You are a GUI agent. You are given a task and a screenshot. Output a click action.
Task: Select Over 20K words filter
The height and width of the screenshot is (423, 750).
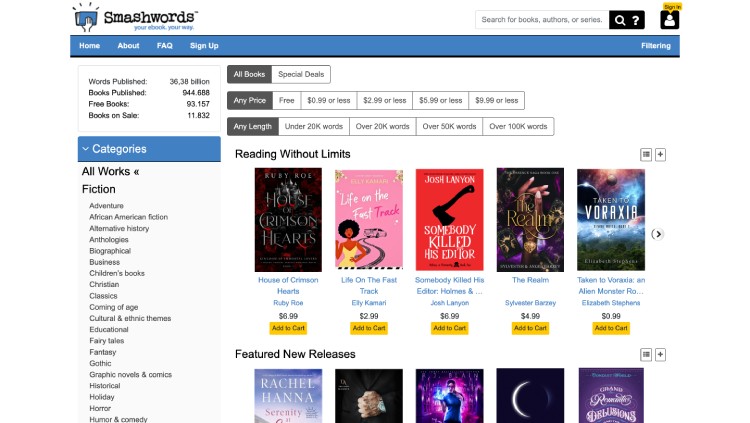383,126
